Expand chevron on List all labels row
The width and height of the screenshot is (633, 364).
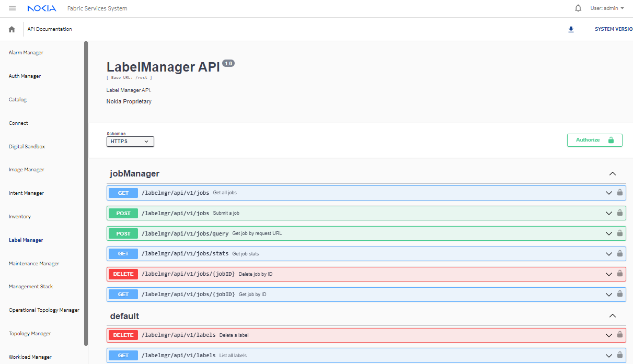coord(608,356)
